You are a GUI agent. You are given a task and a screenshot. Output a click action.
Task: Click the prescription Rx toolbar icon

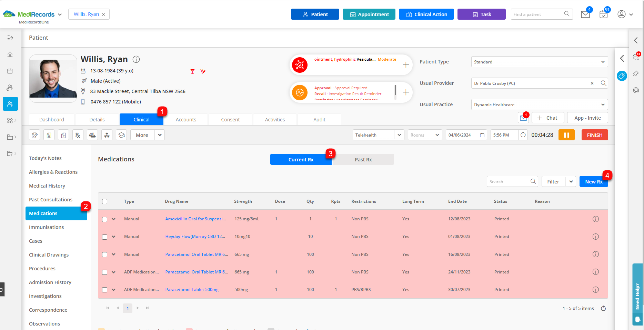[x=78, y=135]
